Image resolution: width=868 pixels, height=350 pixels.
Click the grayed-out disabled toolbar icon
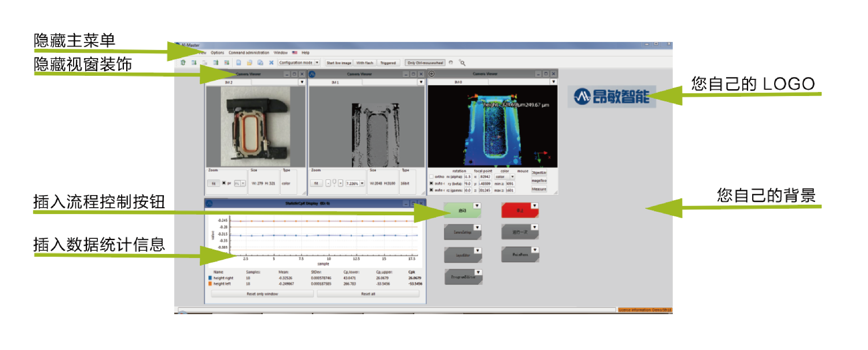pos(205,63)
